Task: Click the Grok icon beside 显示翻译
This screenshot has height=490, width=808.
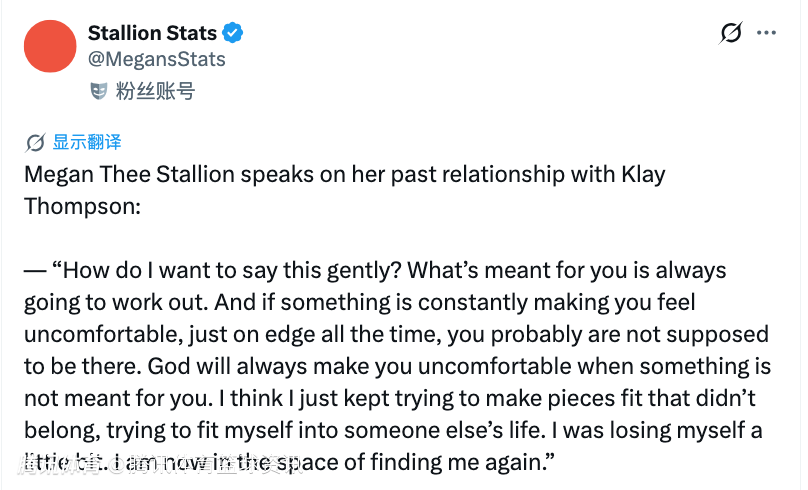Action: (x=35, y=143)
